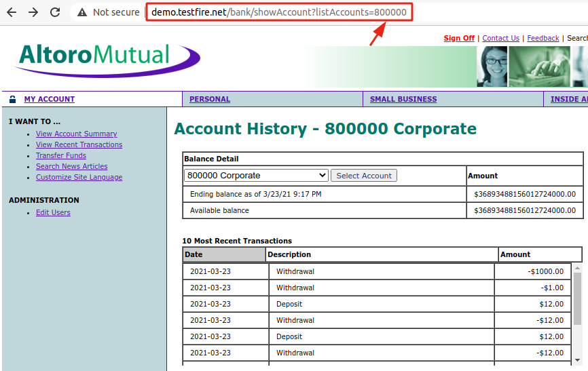Open Edit Users under Administration
588x371 pixels.
pos(53,212)
